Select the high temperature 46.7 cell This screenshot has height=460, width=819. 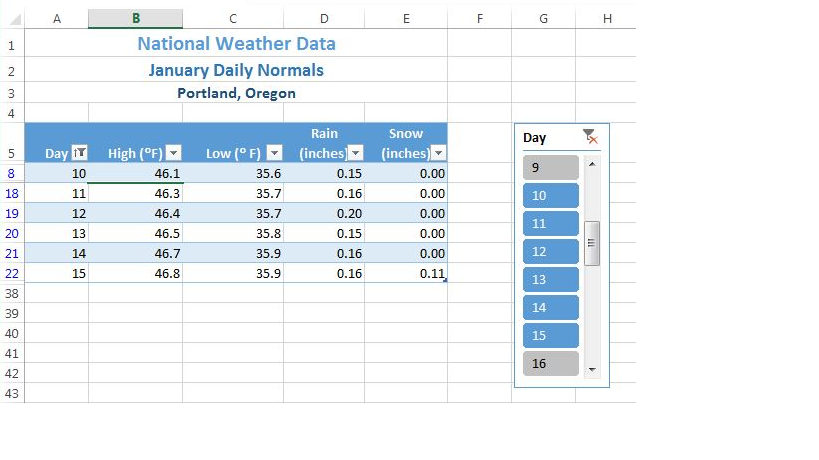coord(136,253)
